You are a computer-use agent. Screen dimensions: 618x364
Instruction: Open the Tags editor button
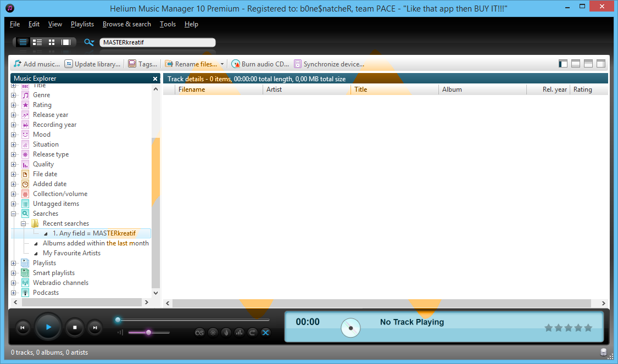pyautogui.click(x=143, y=64)
